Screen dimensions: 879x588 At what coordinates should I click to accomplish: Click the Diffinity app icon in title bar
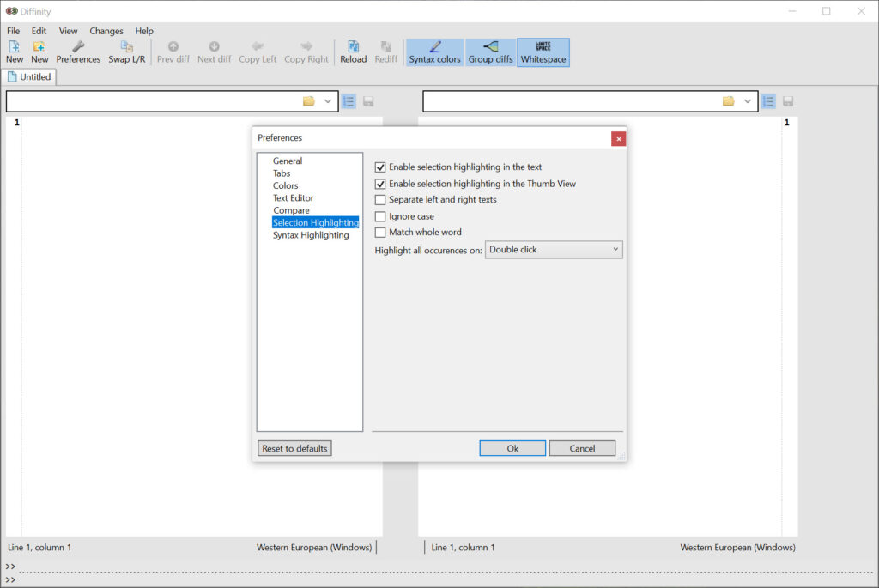tap(11, 11)
